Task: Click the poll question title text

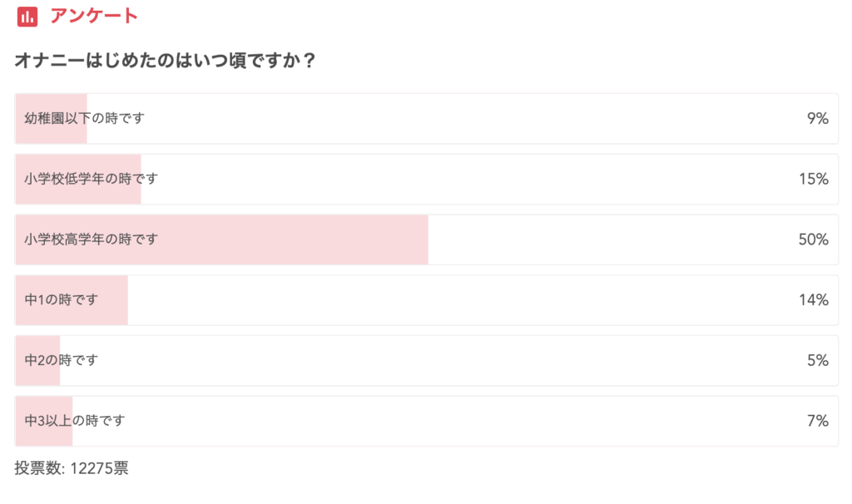Action: click(165, 61)
